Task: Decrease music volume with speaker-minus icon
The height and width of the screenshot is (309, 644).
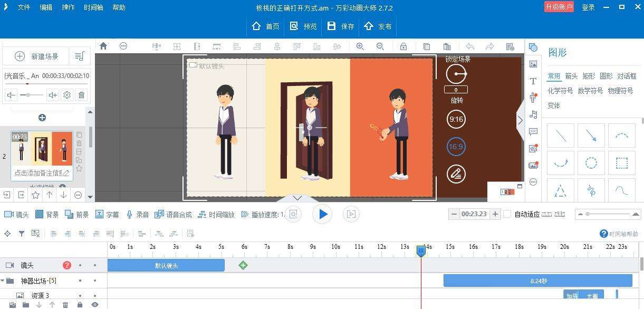Action: (12, 95)
